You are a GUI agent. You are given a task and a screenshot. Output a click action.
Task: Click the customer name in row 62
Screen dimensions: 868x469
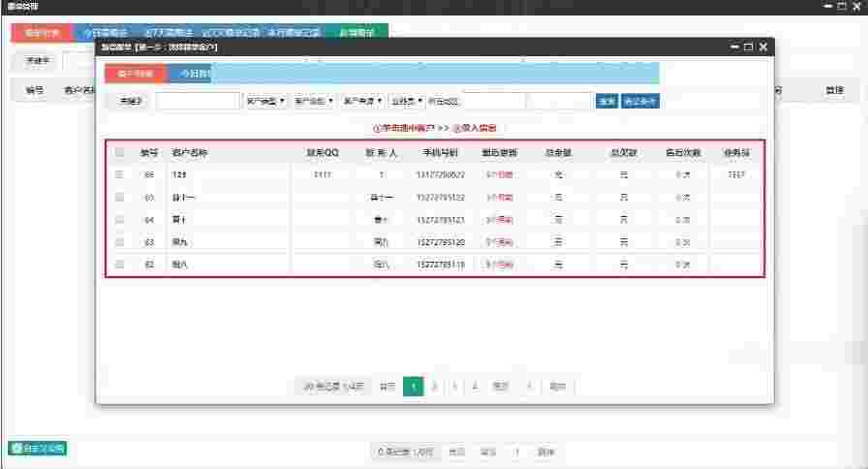(x=179, y=265)
